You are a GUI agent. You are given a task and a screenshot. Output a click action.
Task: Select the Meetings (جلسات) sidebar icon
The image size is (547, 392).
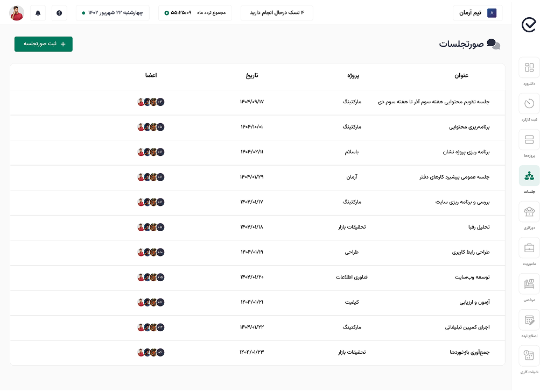tap(529, 176)
